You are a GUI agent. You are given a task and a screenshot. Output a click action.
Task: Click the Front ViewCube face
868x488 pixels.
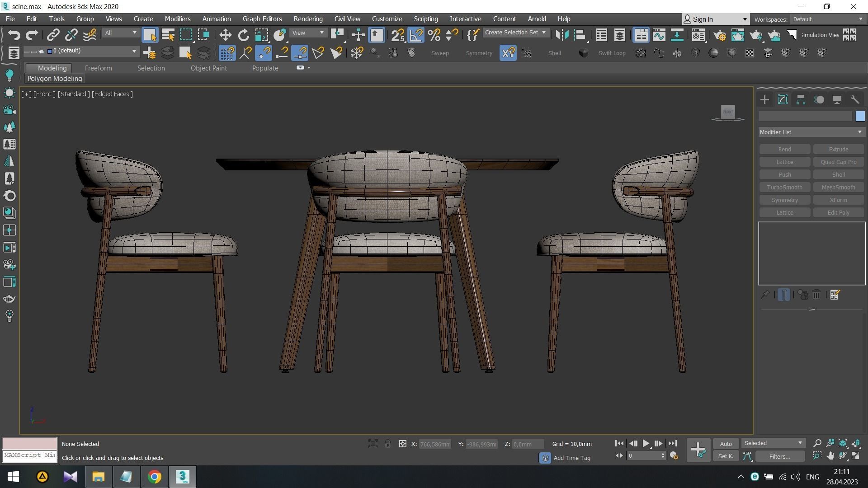point(728,112)
